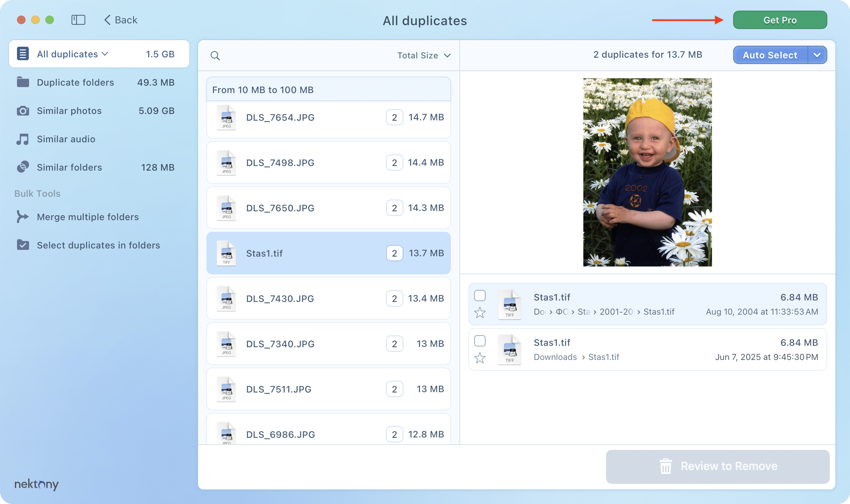This screenshot has height=504, width=850.
Task: Check the Stas1.tif in Downloads
Action: point(480,341)
